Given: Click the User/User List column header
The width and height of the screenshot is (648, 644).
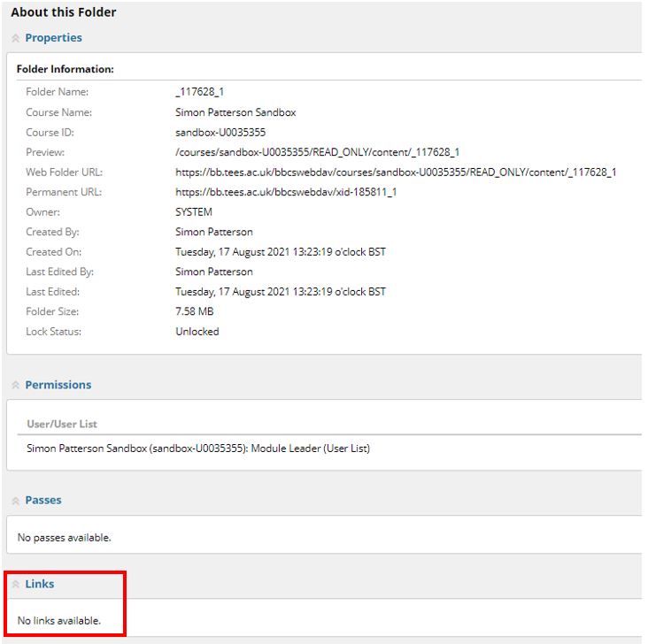Looking at the screenshot, I should pyautogui.click(x=62, y=425).
